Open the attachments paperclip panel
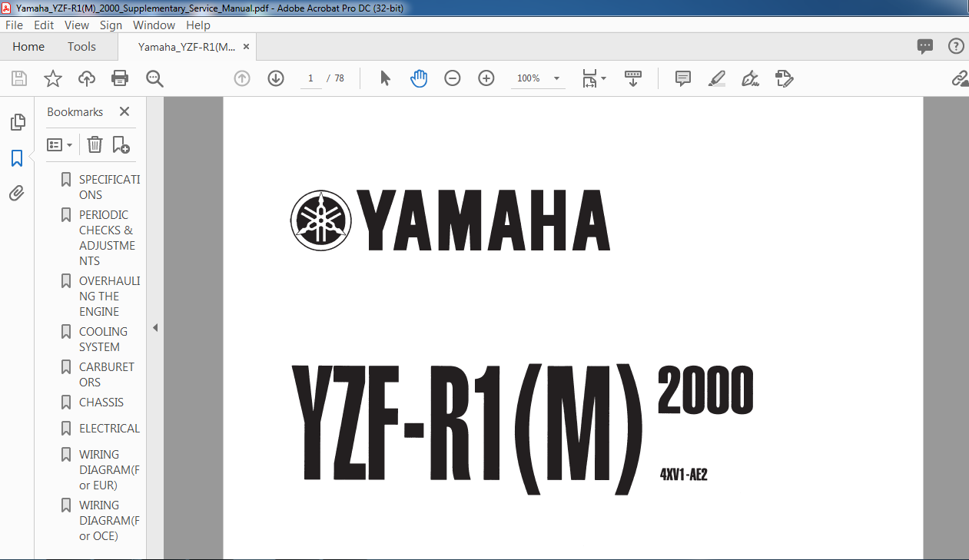Viewport: 969px width, 560px height. coord(17,193)
